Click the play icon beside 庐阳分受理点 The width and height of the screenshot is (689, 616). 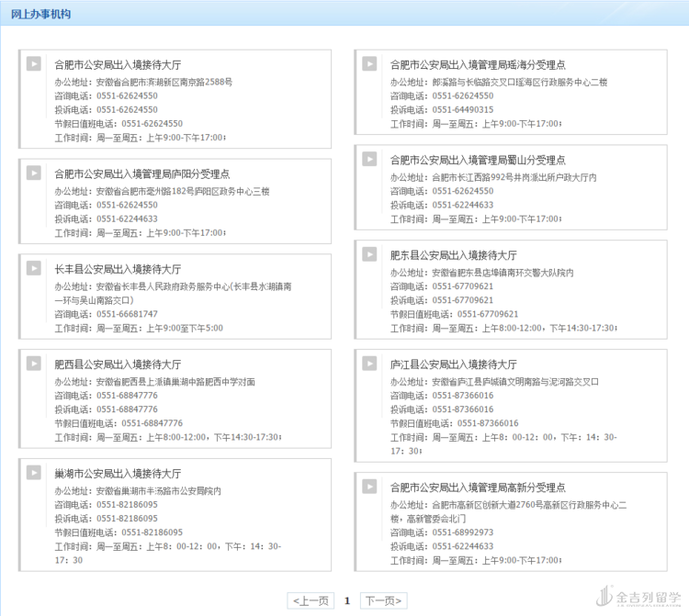pos(34,173)
